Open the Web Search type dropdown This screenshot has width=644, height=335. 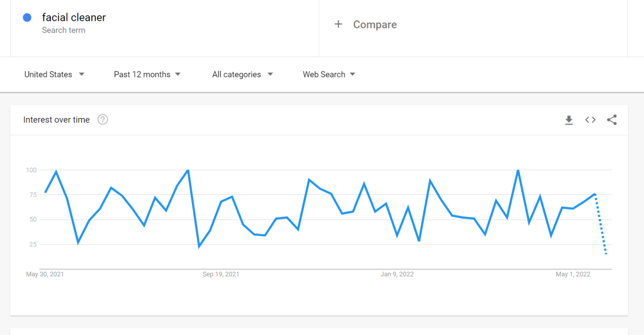pyautogui.click(x=329, y=75)
